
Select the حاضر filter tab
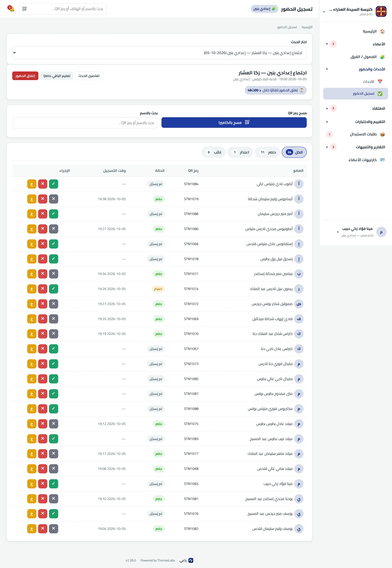point(267,152)
